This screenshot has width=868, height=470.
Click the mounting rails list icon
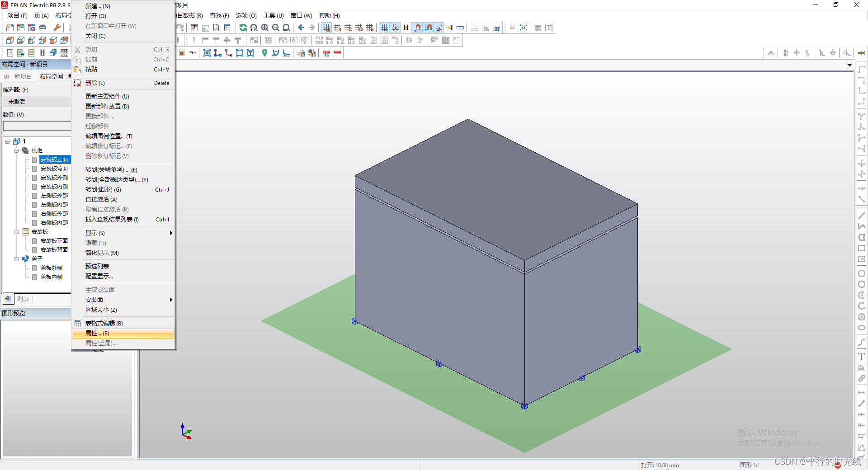point(32,53)
